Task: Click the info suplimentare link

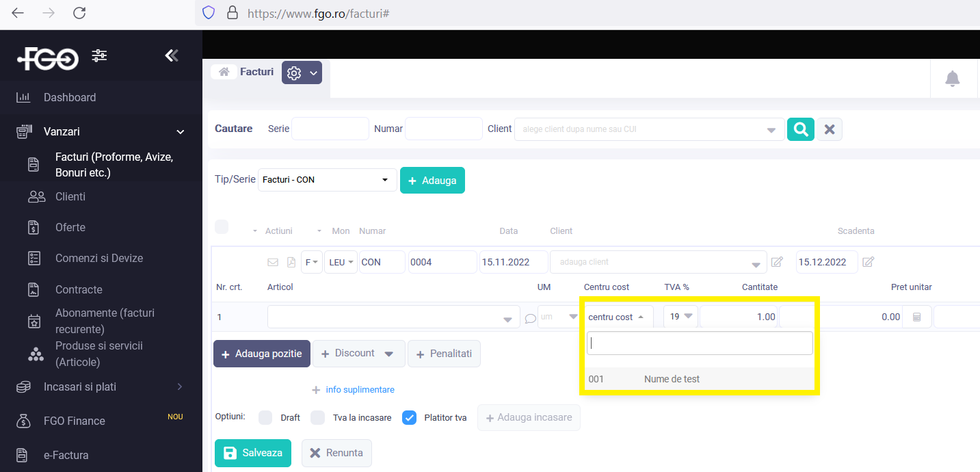Action: (x=360, y=390)
